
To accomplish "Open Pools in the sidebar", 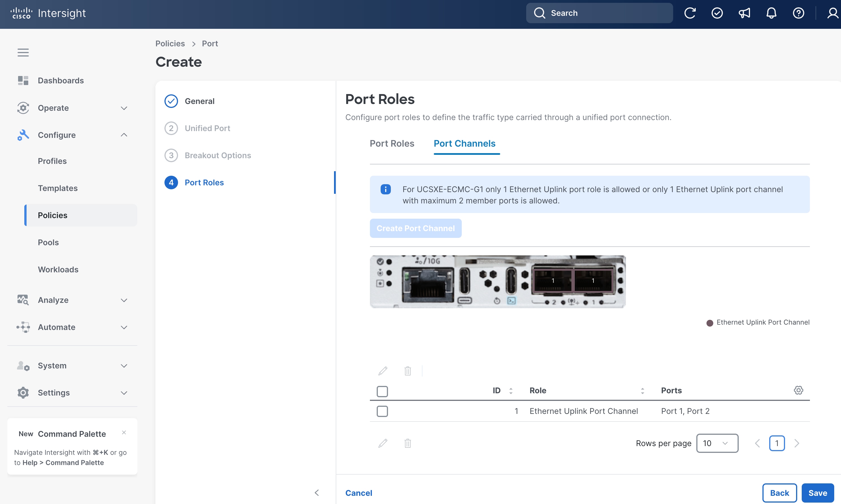I will pyautogui.click(x=48, y=242).
